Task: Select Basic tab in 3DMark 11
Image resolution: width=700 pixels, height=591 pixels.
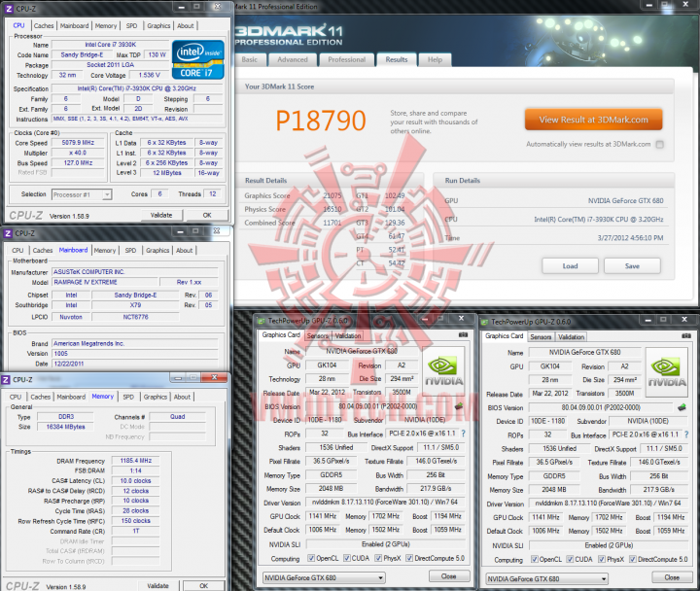Action: point(250,59)
